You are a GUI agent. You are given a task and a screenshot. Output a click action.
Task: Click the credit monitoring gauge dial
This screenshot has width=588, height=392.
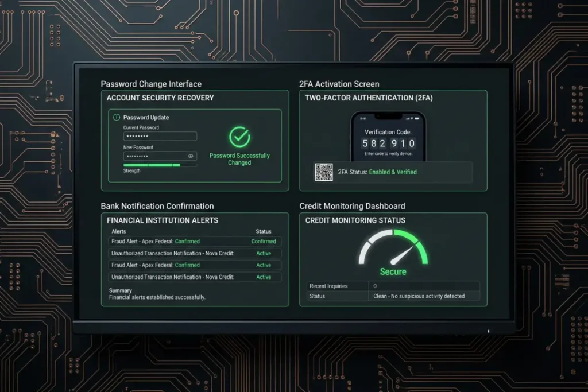(x=393, y=247)
